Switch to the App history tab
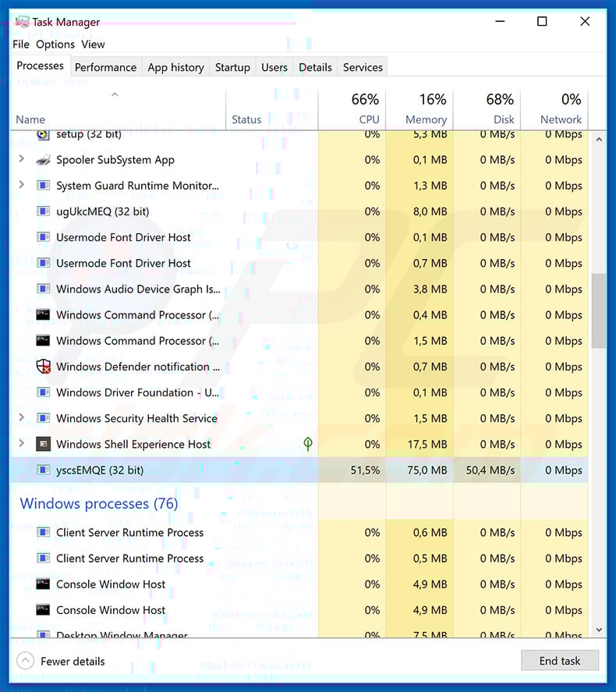The height and width of the screenshot is (692, 616). click(x=175, y=68)
